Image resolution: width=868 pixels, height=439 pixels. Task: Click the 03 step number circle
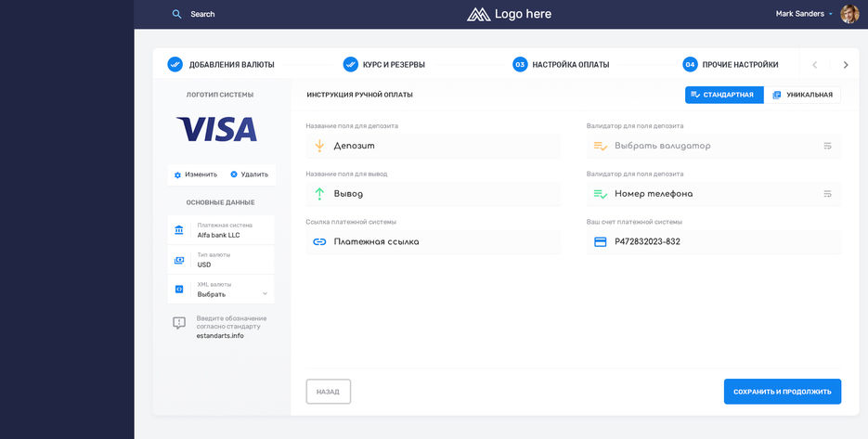click(520, 64)
